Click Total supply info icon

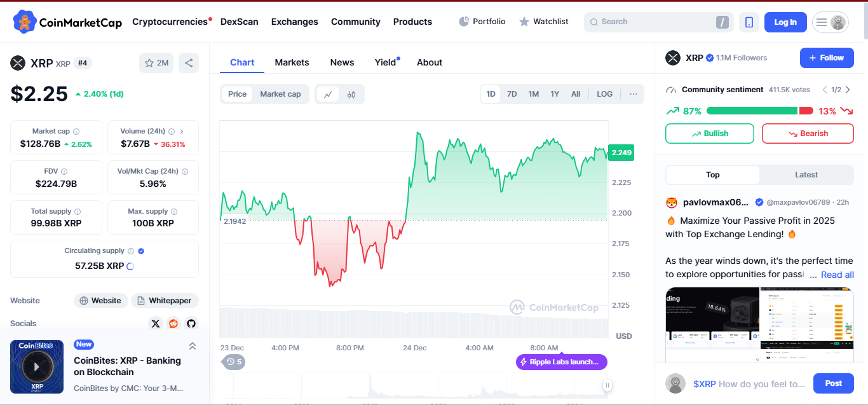coord(78,212)
